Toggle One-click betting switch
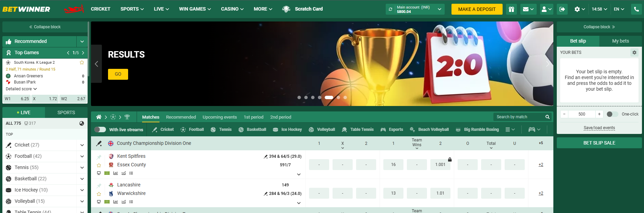The width and height of the screenshot is (644, 213). pyautogui.click(x=612, y=114)
